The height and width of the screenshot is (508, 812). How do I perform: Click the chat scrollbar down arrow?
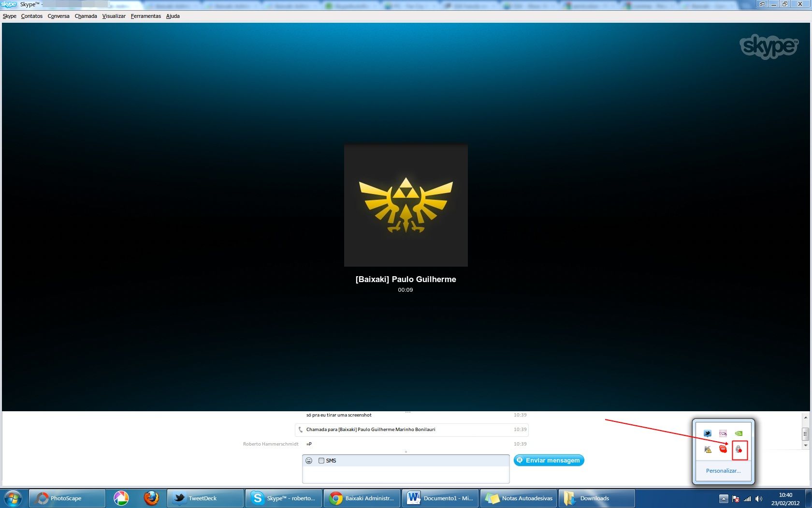point(805,445)
